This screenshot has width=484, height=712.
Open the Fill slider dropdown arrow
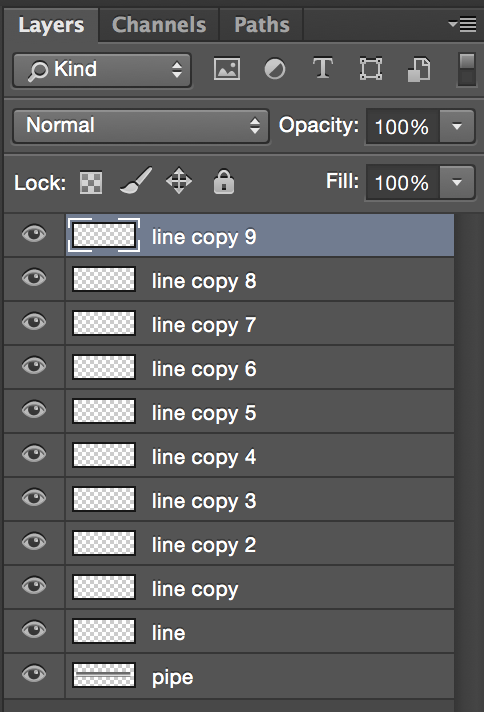[x=457, y=183]
